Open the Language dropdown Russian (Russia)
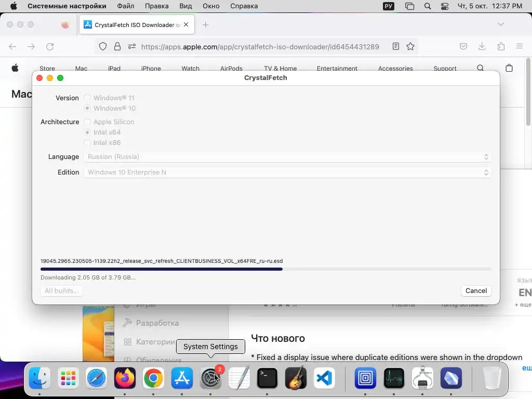Screen dimensions: 532x399 coord(287,157)
